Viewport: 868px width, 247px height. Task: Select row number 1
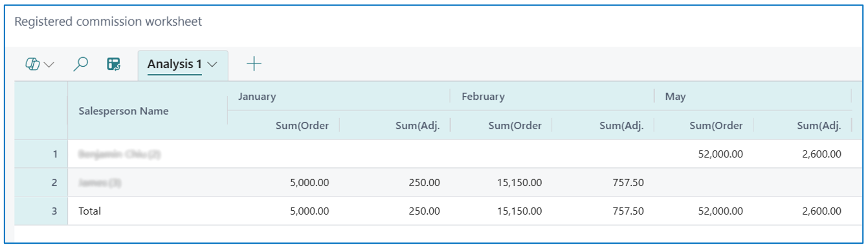[x=54, y=154]
